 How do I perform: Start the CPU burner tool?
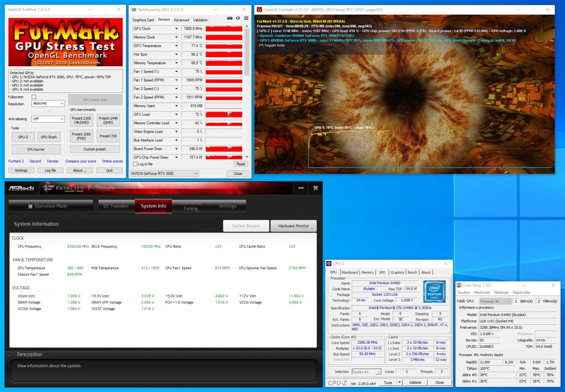36,149
